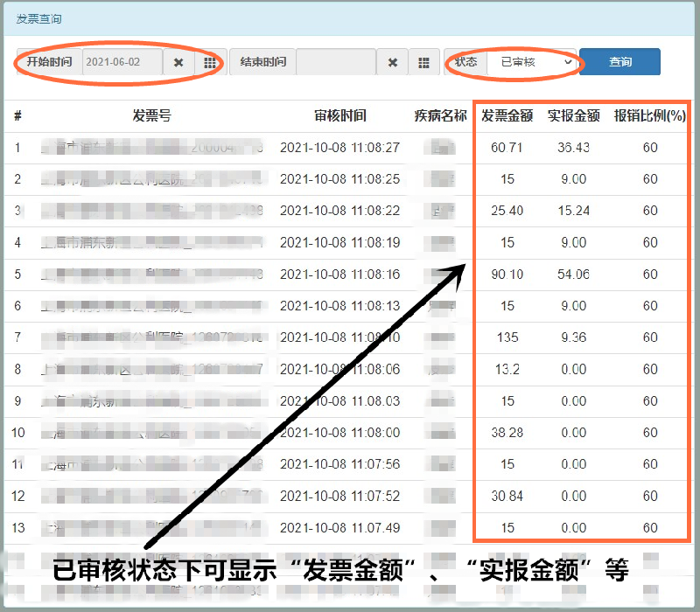Click the 疾病名称 column header
This screenshot has height=612, width=700.
coord(440,116)
